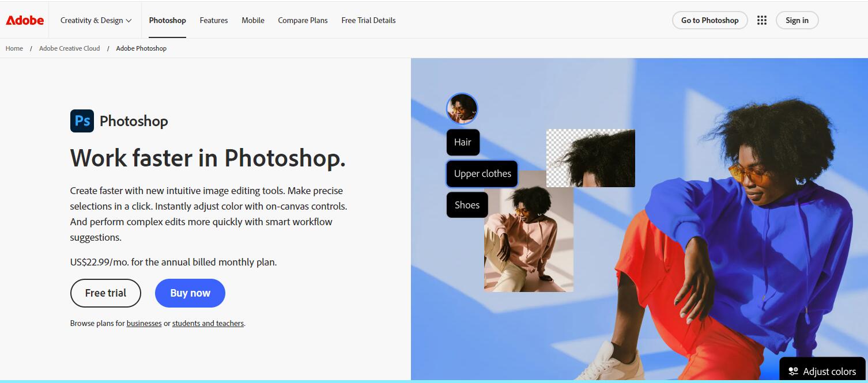Select the Upper clothes selection chip
This screenshot has width=868, height=383.
[482, 173]
